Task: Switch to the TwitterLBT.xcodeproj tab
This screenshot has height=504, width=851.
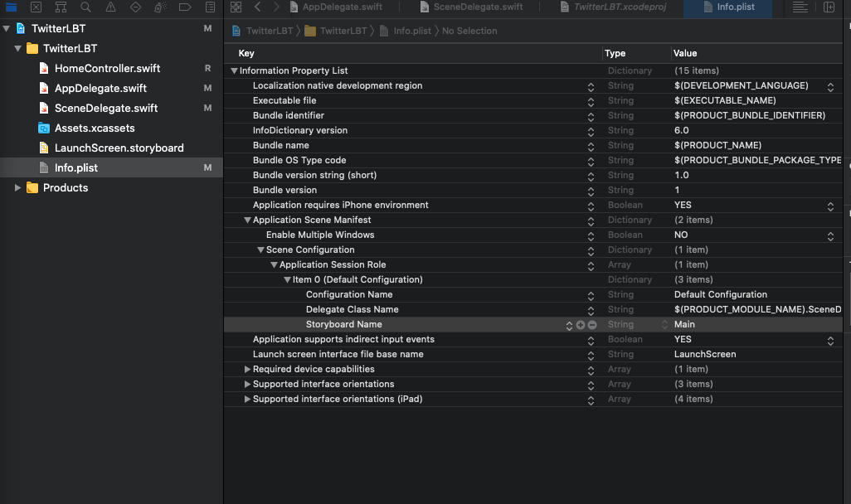Action: (613, 7)
